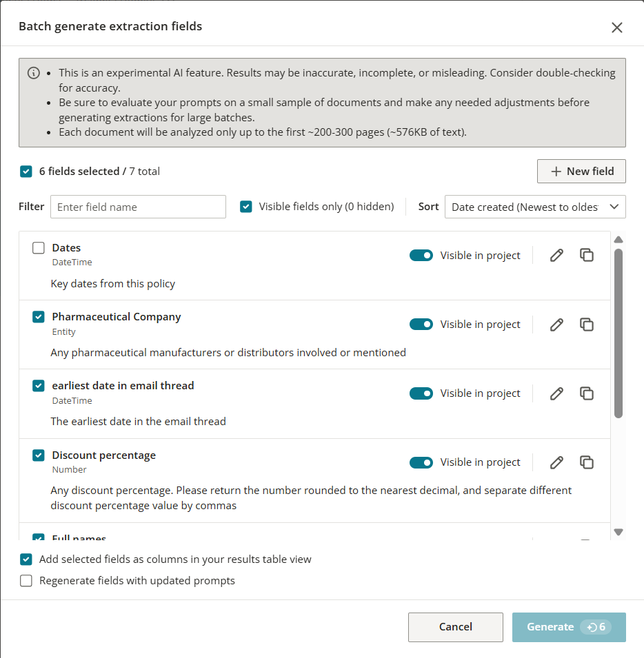The height and width of the screenshot is (658, 644).
Task: Enable Regenerate fields with updated prompts
Action: click(26, 580)
